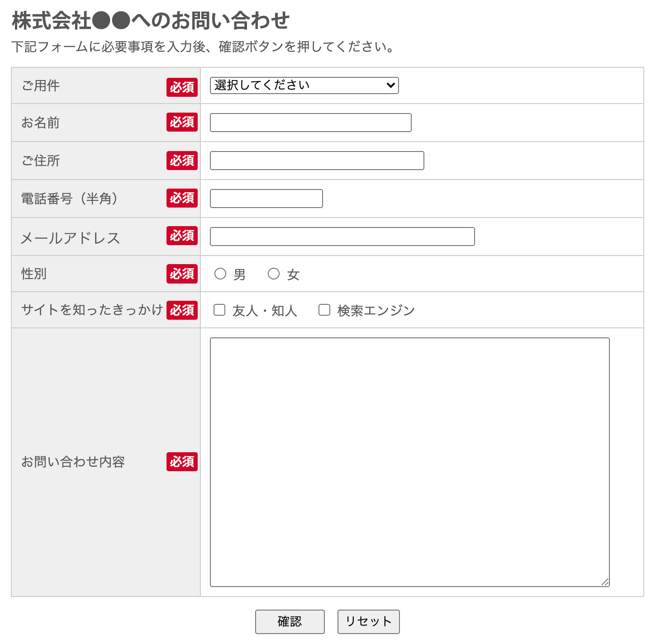Select the 女 radio button
The height and width of the screenshot is (644, 656).
[x=274, y=274]
